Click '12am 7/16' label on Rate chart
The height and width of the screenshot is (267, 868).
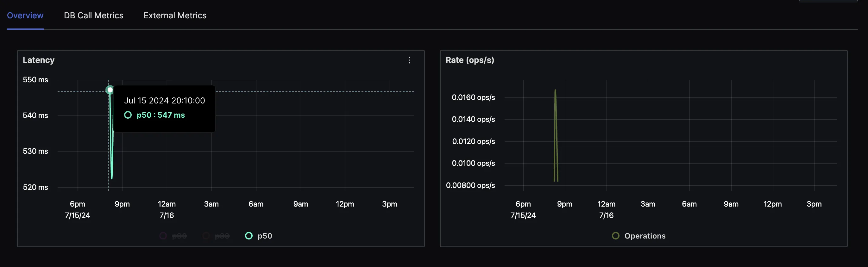point(606,210)
